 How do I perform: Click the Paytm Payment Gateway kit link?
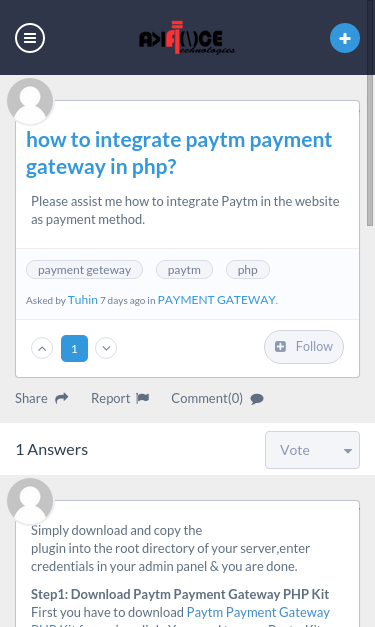tap(258, 612)
